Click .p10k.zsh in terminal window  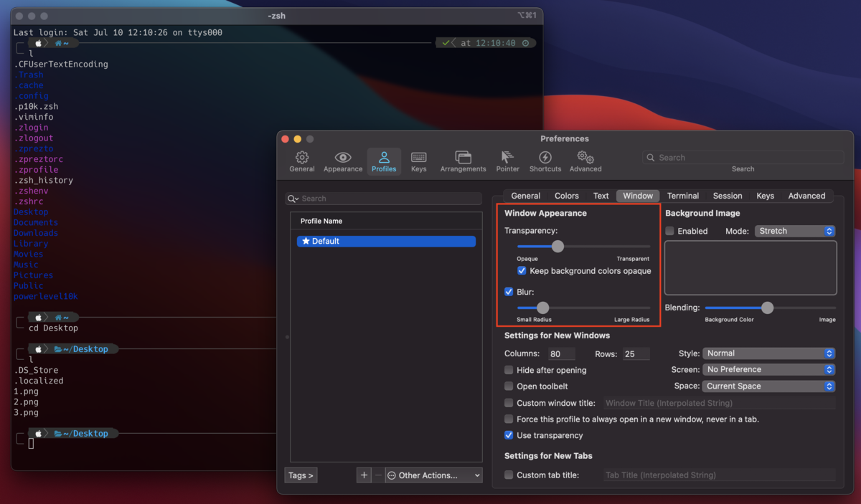click(x=36, y=106)
